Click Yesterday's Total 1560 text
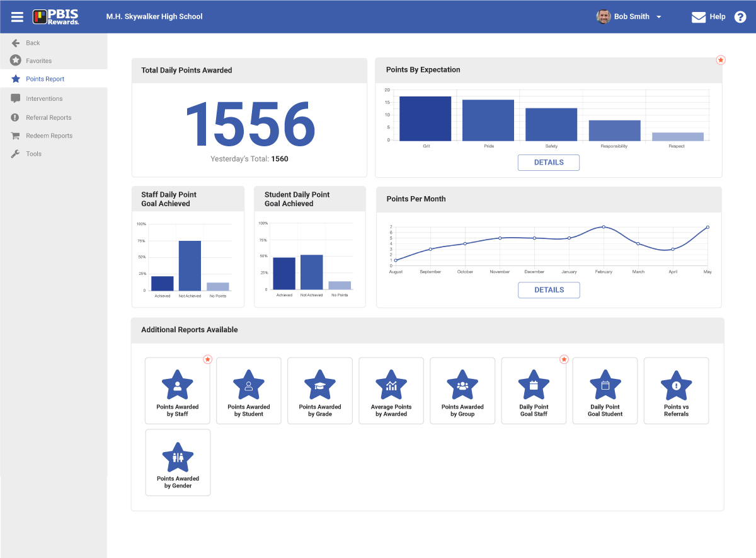Image resolution: width=756 pixels, height=558 pixels. coord(249,159)
